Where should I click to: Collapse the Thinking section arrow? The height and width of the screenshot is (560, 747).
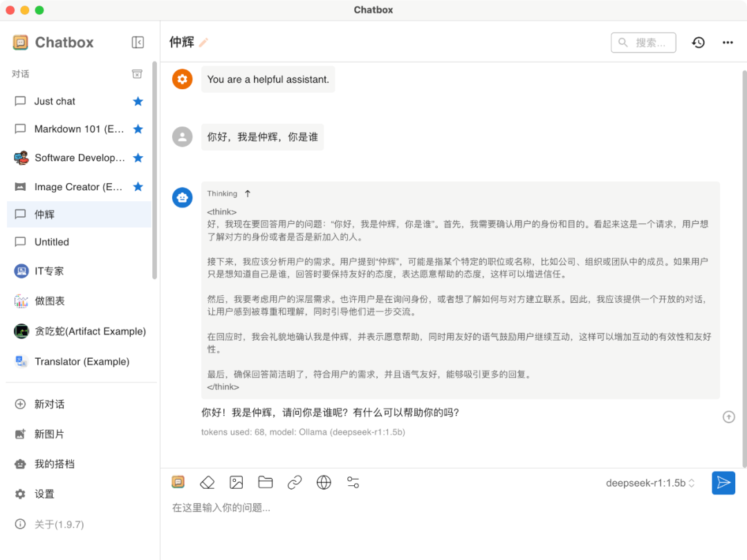tap(248, 194)
